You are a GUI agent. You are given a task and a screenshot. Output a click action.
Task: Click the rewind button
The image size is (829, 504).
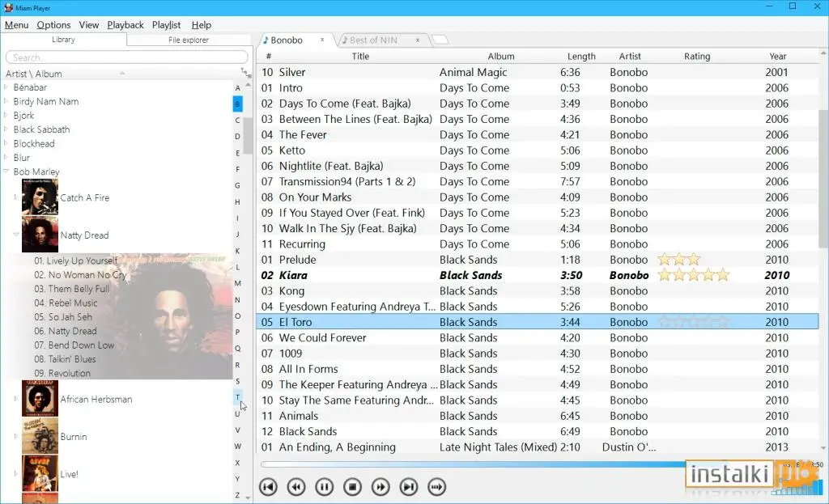(x=296, y=486)
